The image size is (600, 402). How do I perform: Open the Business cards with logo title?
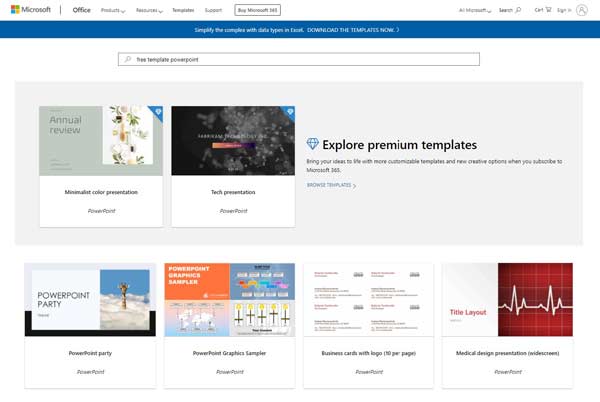[x=368, y=353]
